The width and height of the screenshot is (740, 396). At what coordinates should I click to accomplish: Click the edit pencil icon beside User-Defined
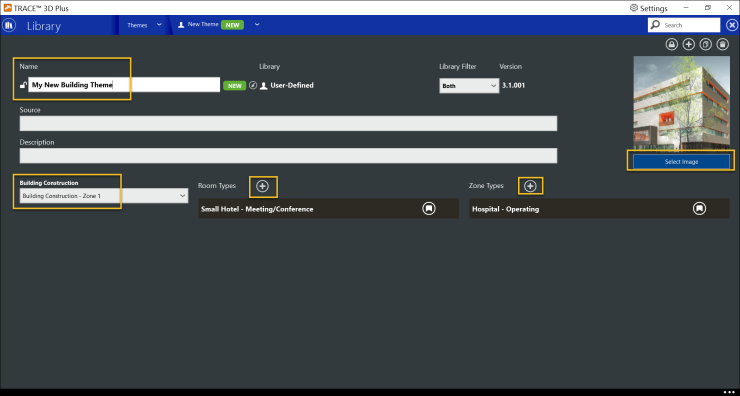(253, 85)
